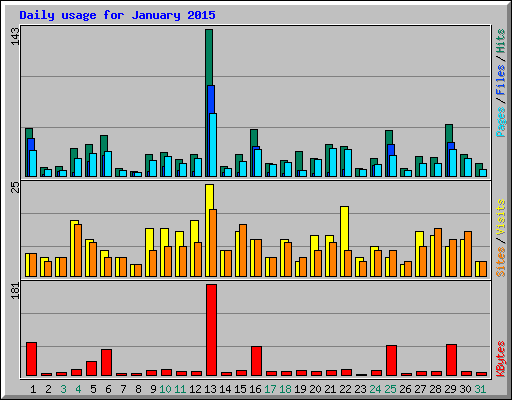Click the red "KBytes" legend word

(501, 359)
